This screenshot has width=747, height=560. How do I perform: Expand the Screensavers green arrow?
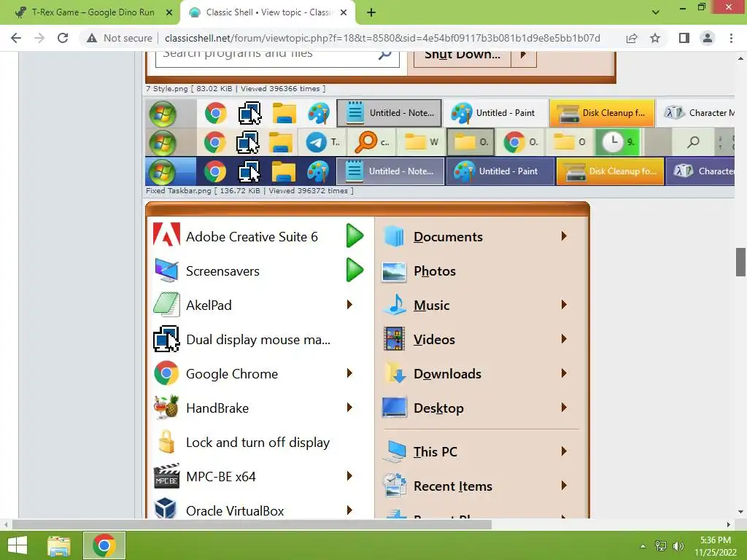355,270
